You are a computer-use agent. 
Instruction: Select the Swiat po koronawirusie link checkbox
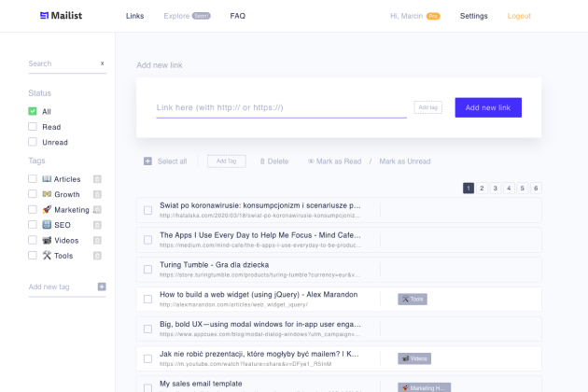point(148,210)
